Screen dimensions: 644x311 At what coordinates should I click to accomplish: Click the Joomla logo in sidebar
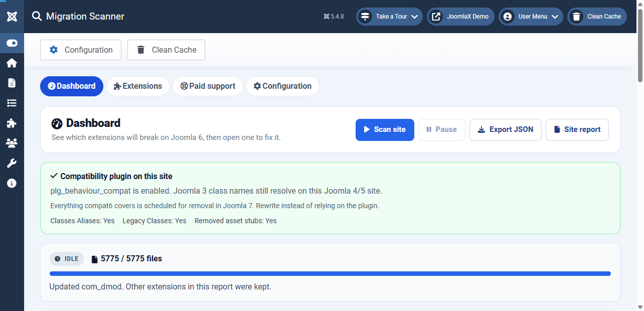(12, 17)
